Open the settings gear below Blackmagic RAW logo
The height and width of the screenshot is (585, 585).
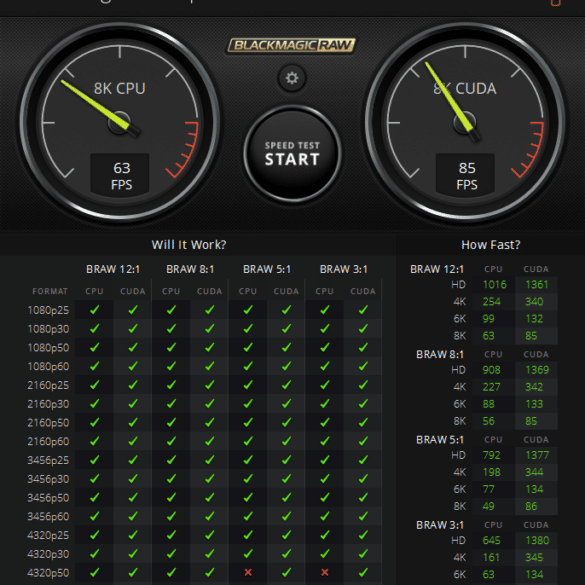point(292,78)
